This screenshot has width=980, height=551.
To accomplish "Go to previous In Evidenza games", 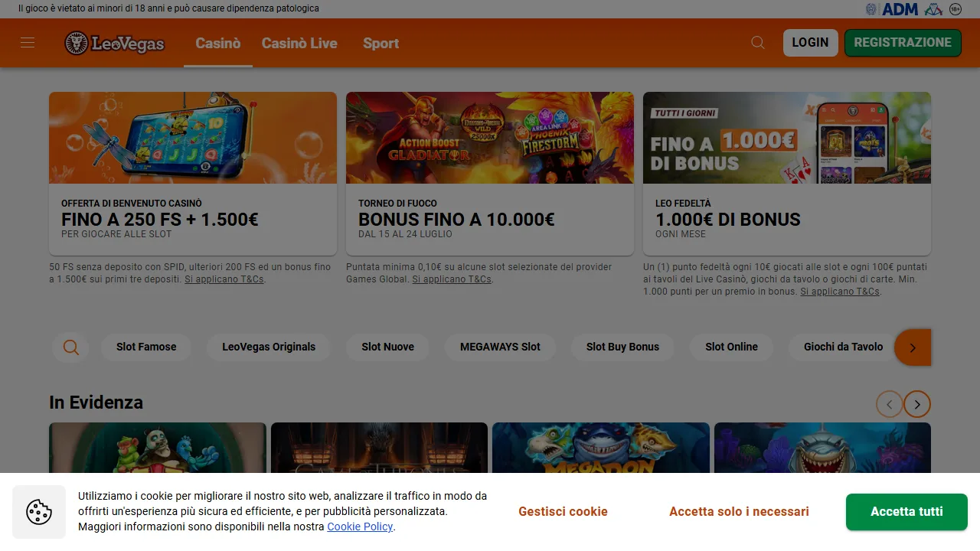I will pos(889,403).
